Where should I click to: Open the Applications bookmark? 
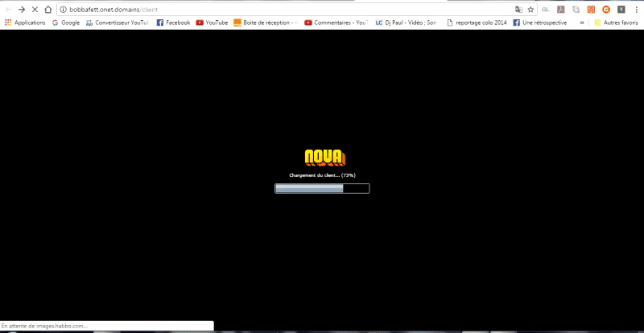point(25,23)
